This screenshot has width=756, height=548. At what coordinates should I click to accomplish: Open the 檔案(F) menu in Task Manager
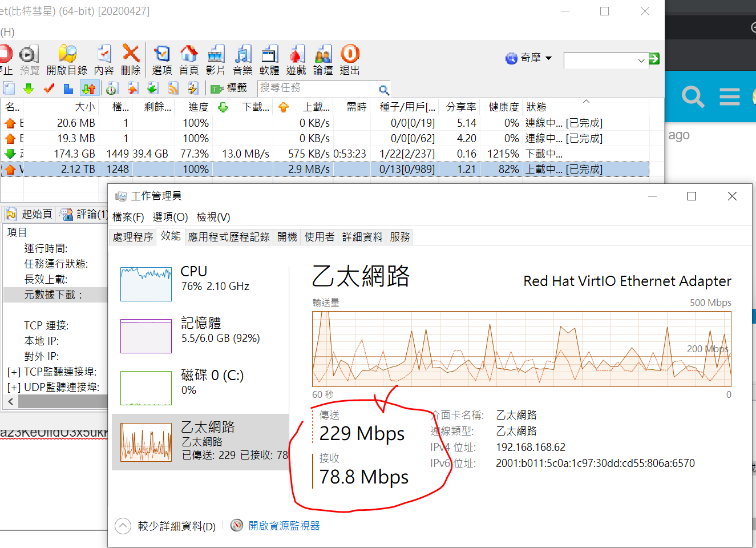click(x=128, y=217)
